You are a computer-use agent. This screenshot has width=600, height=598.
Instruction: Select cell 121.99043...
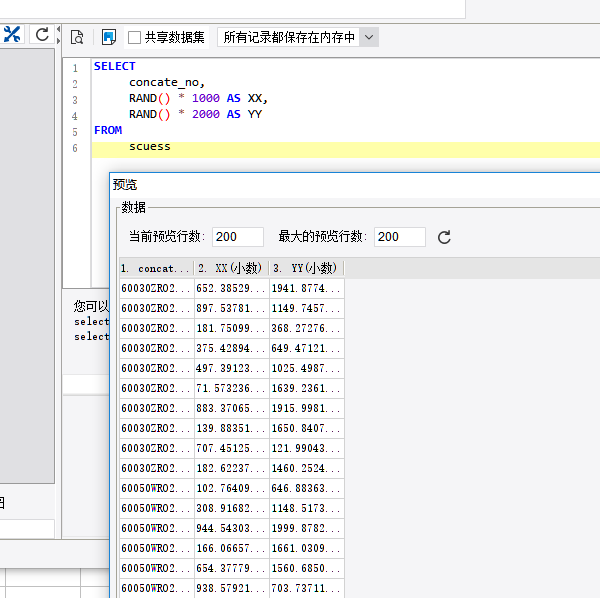(307, 448)
